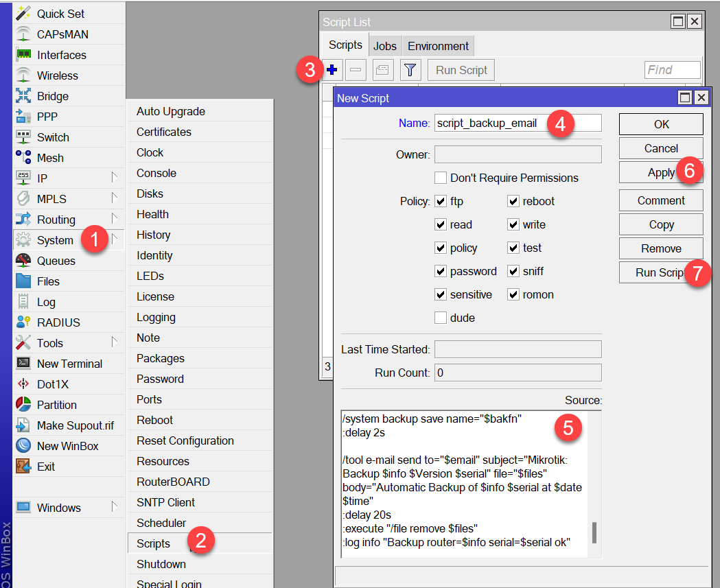Uncheck the ftp policy checkbox
720x588 pixels.
pos(441,201)
